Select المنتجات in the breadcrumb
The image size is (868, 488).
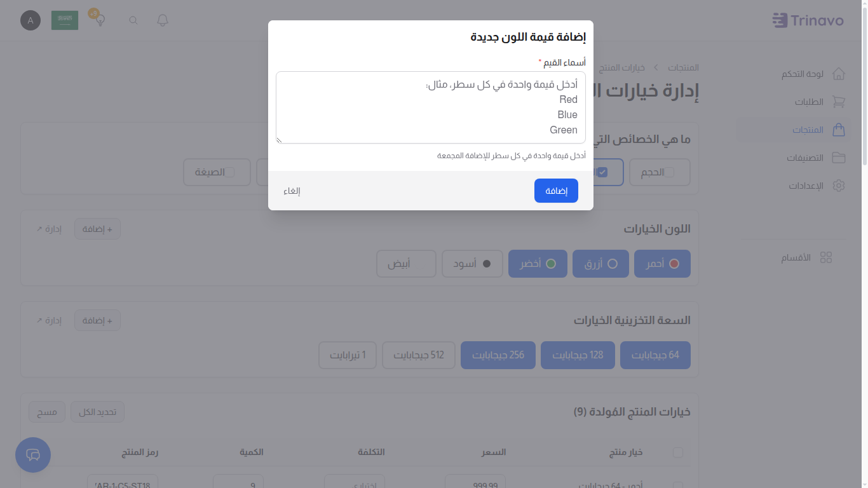[684, 67]
